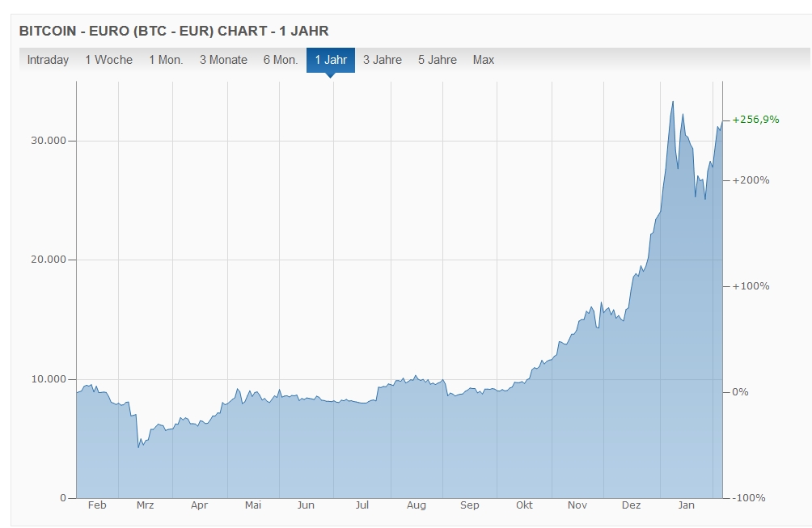Open the Max chart range
This screenshot has width=812, height=528.
coord(484,60)
